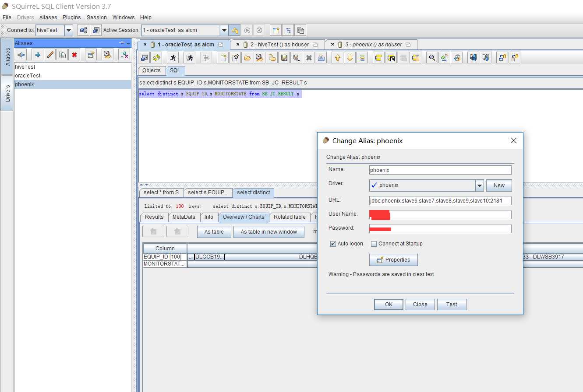Click new session properties icon beside Connect to
The image size is (583, 392).
click(83, 30)
